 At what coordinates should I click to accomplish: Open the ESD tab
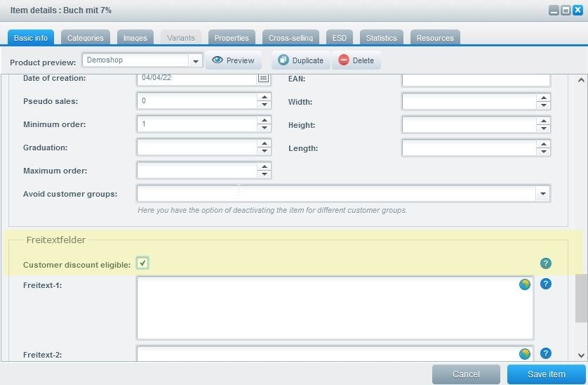coord(340,37)
